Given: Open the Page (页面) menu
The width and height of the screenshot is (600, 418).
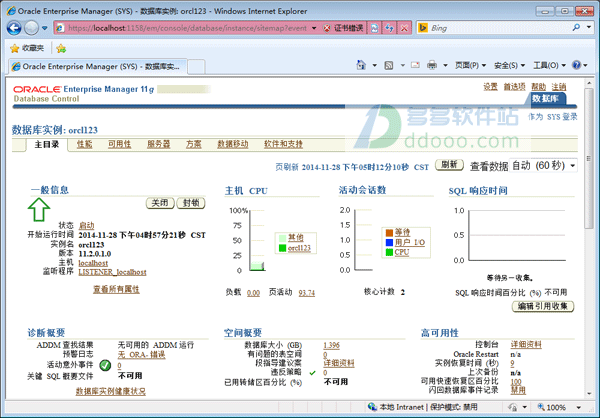Looking at the screenshot, I should point(470,65).
